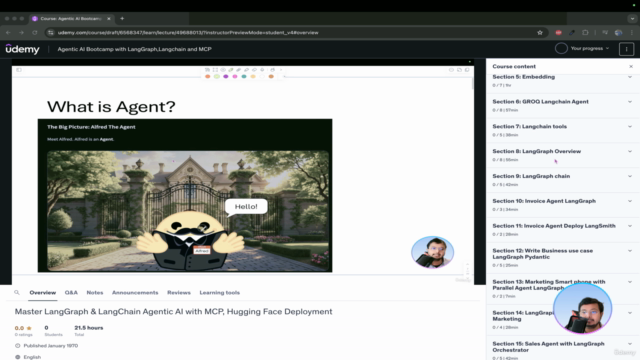
Task: Click the 'English' language label
Action: point(32,357)
